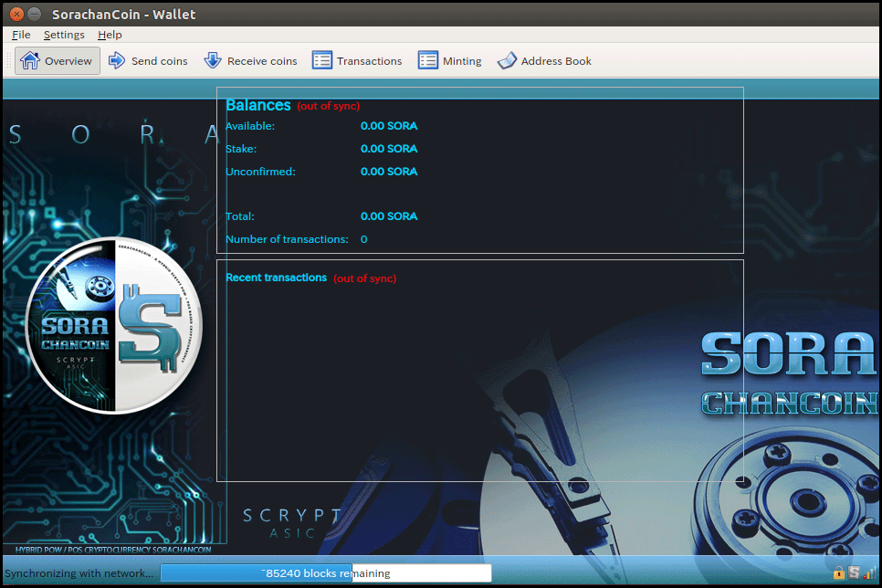Viewport: 882px width, 588px height.
Task: Select the Stake value 0.00 SORA
Action: (x=389, y=149)
